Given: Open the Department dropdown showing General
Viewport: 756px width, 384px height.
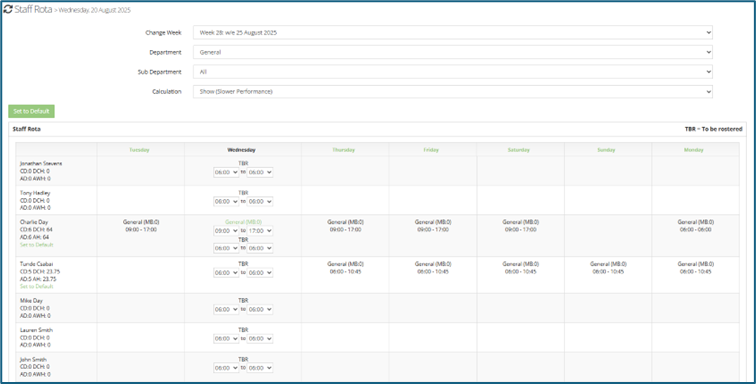Looking at the screenshot, I should coord(453,52).
